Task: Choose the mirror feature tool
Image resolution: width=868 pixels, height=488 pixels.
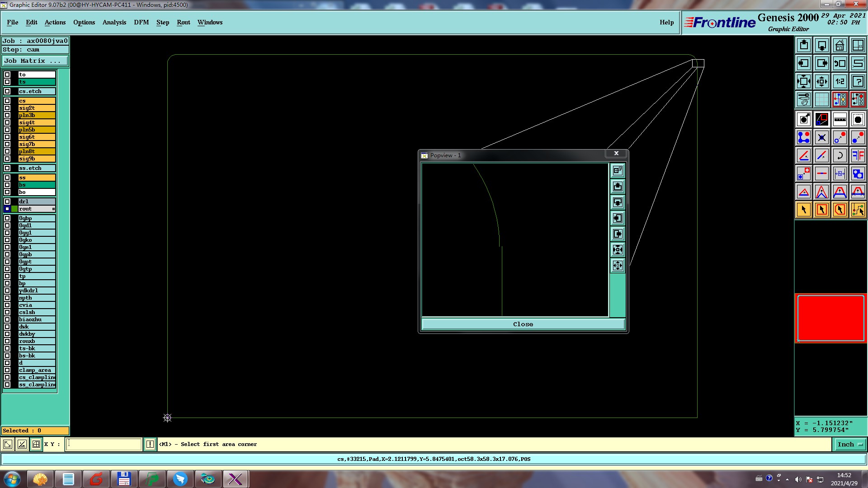Action: (x=858, y=155)
